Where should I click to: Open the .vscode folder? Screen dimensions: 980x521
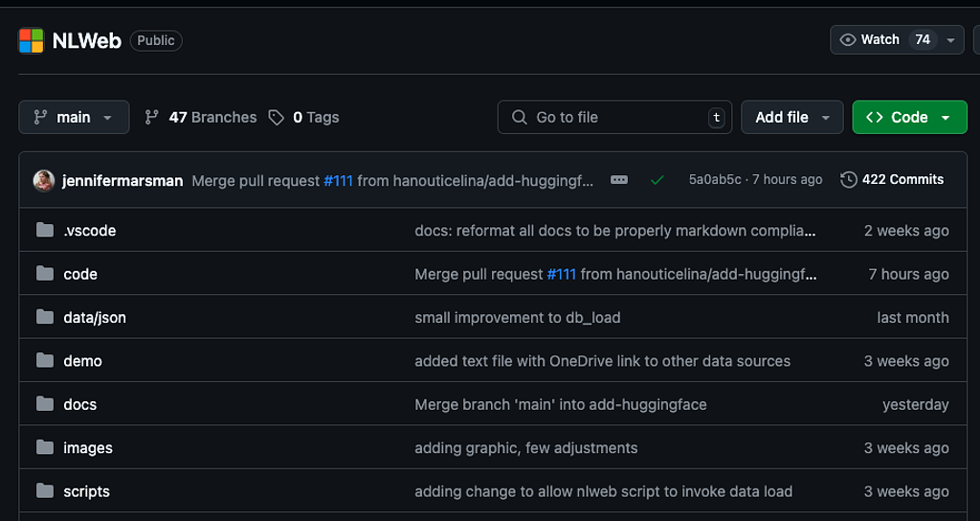[x=89, y=230]
